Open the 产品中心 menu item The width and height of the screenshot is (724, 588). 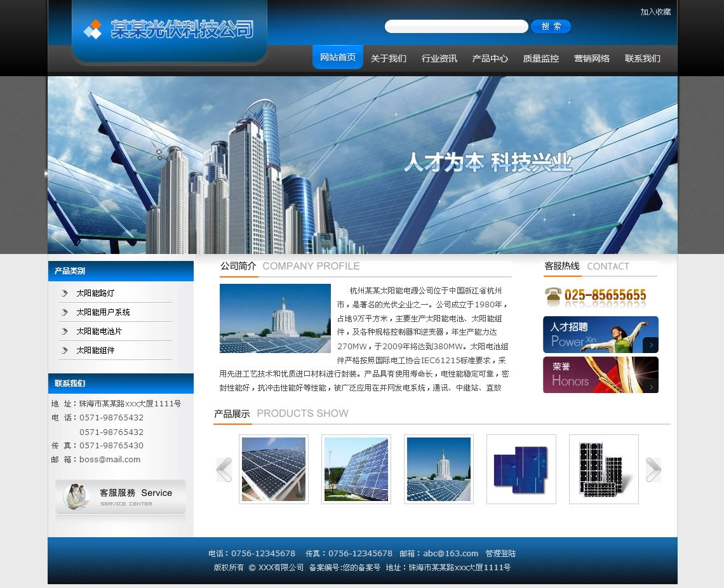(x=490, y=58)
